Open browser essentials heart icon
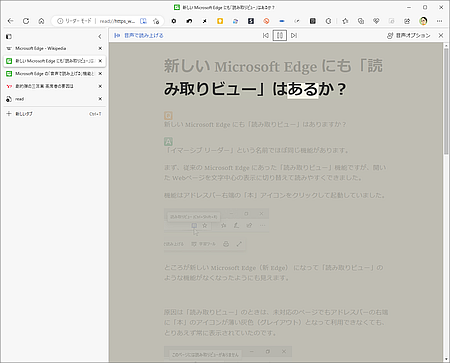 376,21
